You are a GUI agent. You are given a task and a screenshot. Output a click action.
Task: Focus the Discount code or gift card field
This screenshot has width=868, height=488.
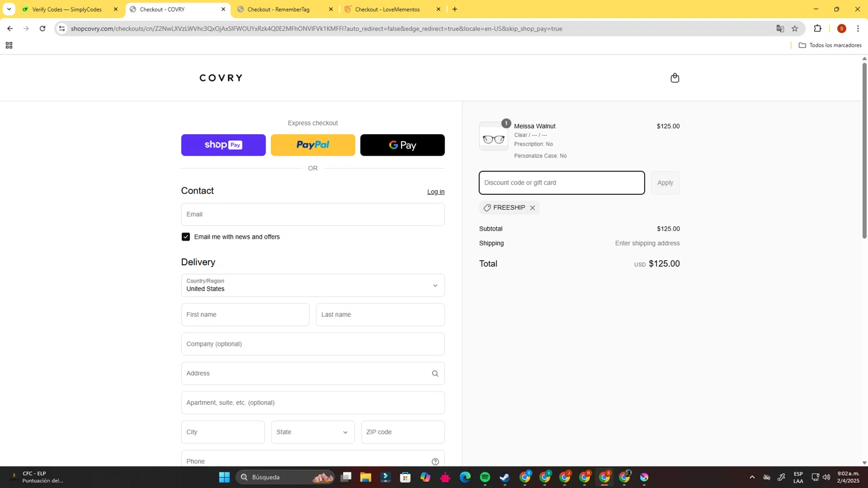[562, 183]
